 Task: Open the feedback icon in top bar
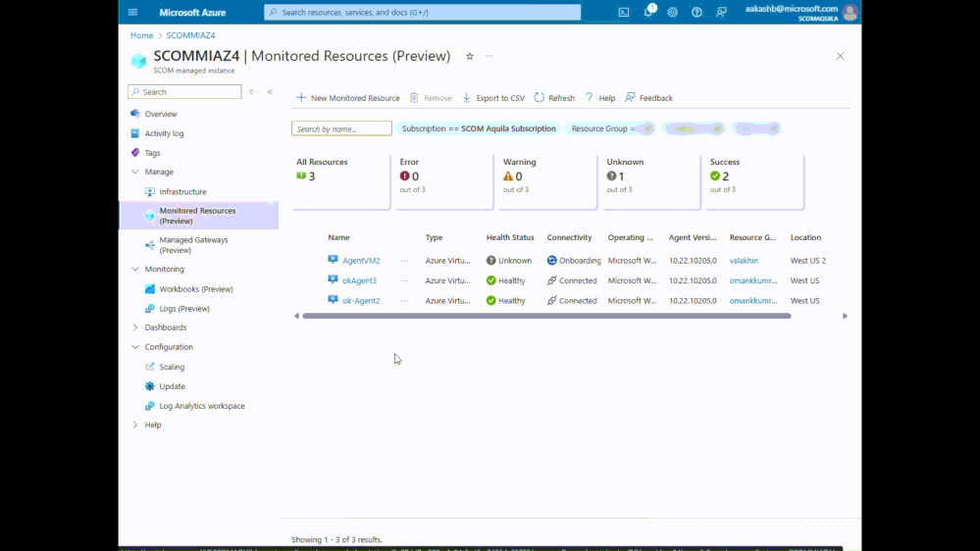coord(721,12)
